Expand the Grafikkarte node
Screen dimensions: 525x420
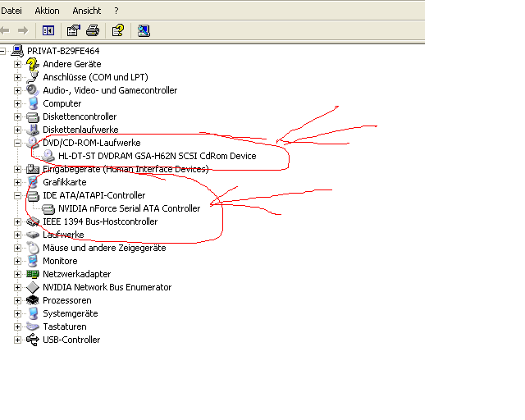[18, 182]
